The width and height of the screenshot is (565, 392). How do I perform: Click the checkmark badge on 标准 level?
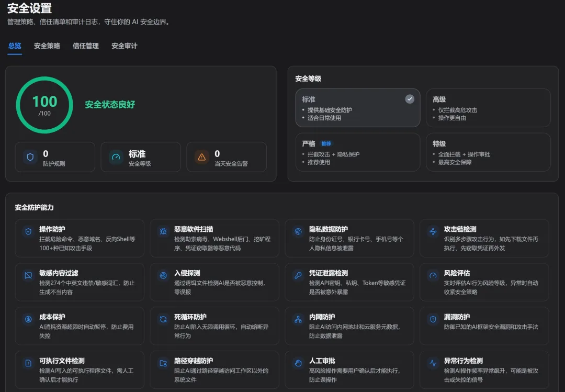tap(410, 99)
